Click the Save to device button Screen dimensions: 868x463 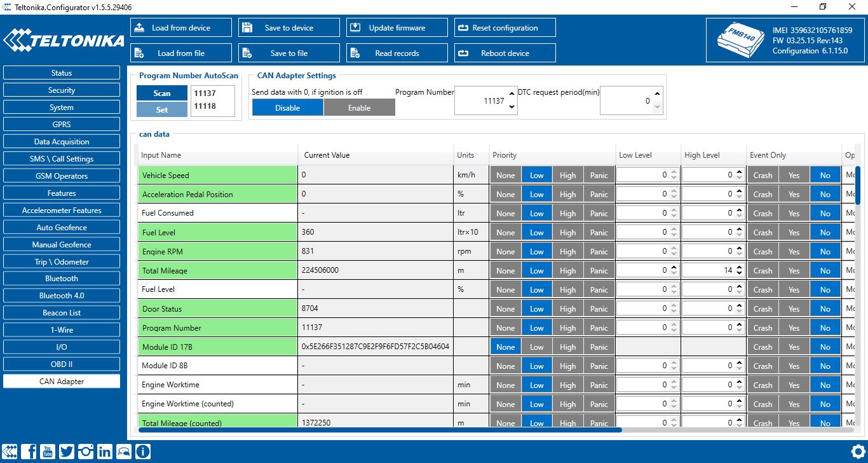[x=289, y=28]
